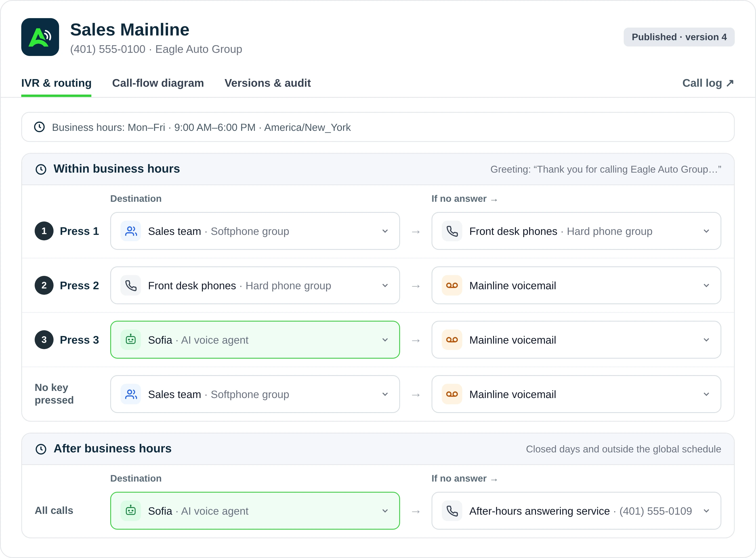Click the Business hours schedule bar
Viewport: 756px width, 558px height.
click(378, 127)
